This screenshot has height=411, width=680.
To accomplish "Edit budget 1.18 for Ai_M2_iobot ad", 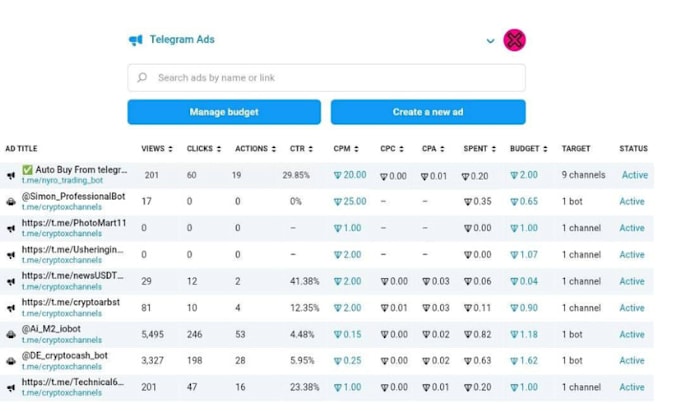I will (524, 335).
